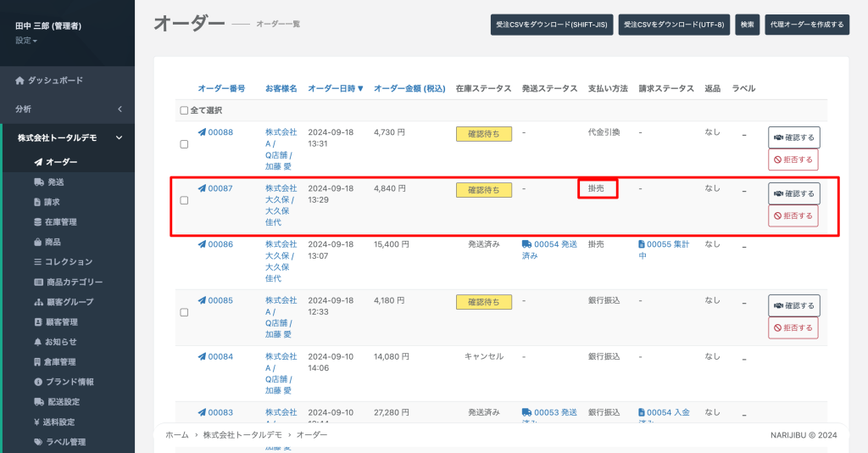Sort by the オーダー日時 column header
This screenshot has width=868, height=453.
[336, 88]
